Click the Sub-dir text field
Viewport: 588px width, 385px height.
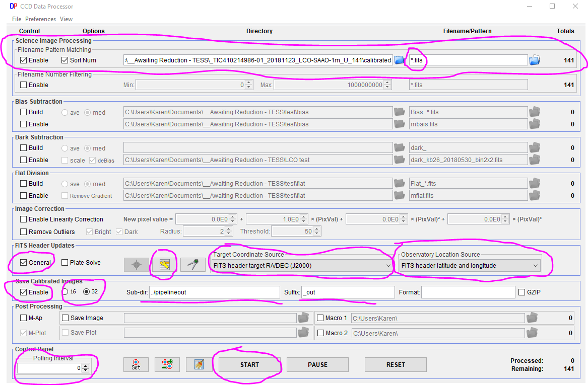(214, 292)
